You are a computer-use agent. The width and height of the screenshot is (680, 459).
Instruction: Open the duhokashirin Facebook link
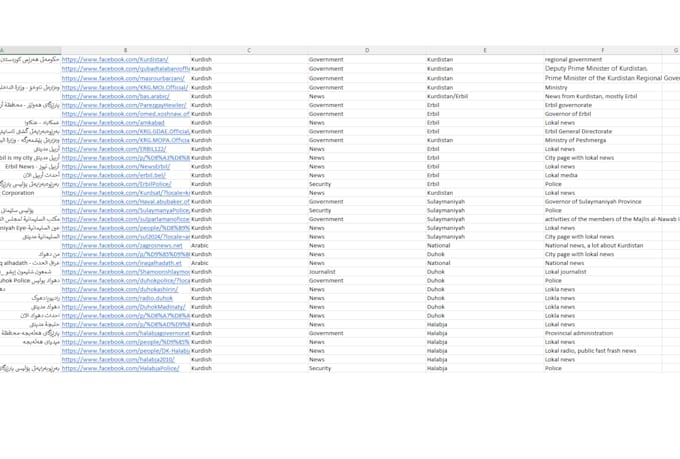pos(120,289)
